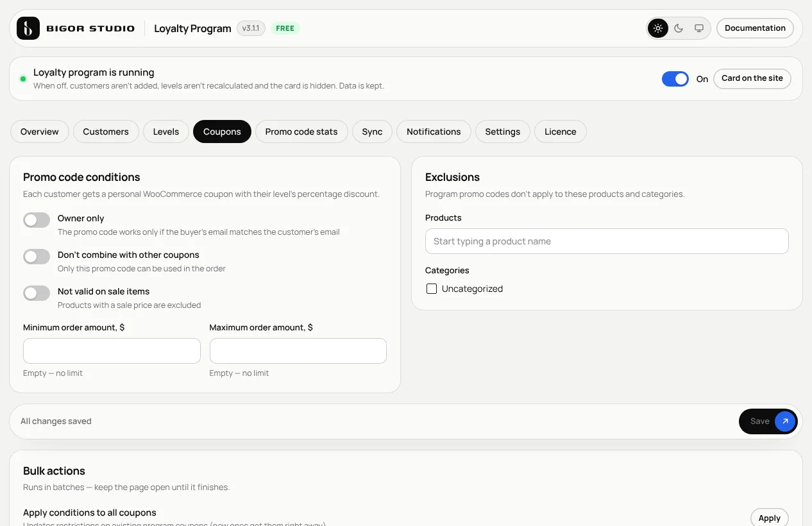Toggle Not valid on sale items
This screenshot has height=526, width=812.
tap(37, 293)
